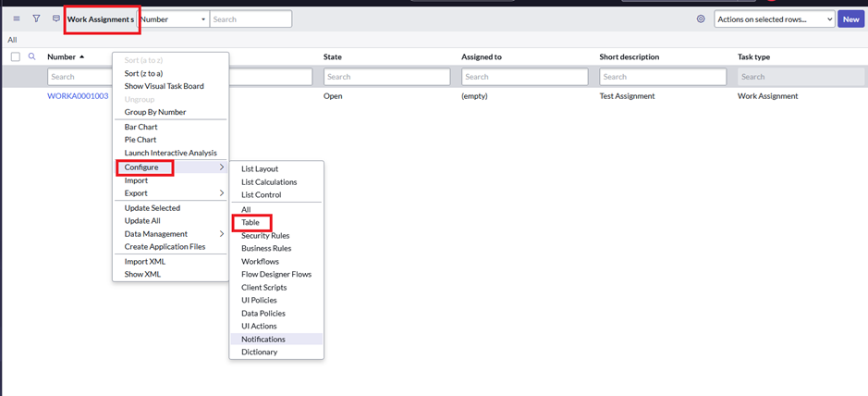
Task: Toggle the select-all rows checkbox
Action: pyautogui.click(x=16, y=57)
